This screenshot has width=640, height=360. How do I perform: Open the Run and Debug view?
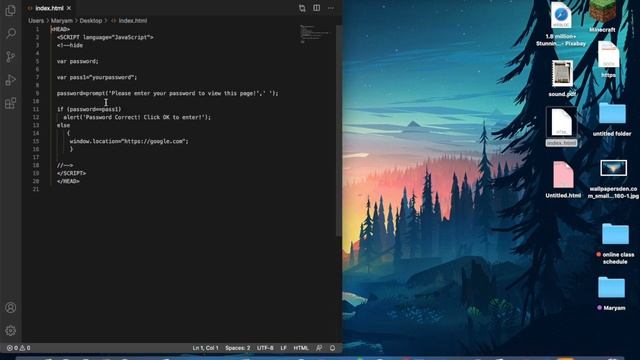click(x=11, y=80)
